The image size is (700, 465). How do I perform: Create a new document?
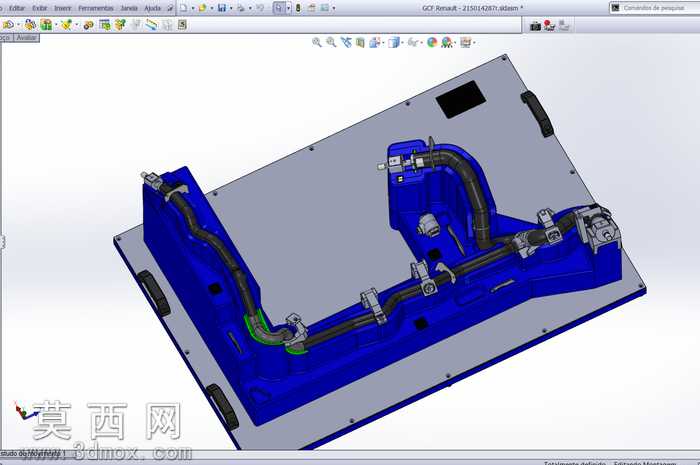(x=183, y=8)
